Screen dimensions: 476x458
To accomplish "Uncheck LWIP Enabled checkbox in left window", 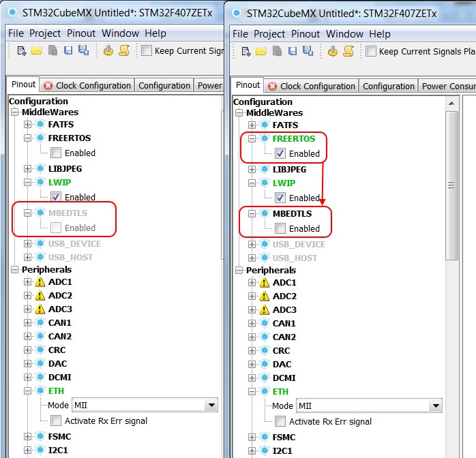I will pos(56,196).
